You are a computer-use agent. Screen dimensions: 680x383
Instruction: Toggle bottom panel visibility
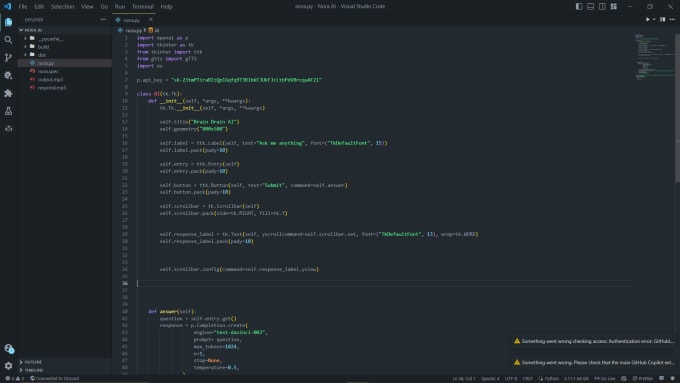click(x=591, y=7)
